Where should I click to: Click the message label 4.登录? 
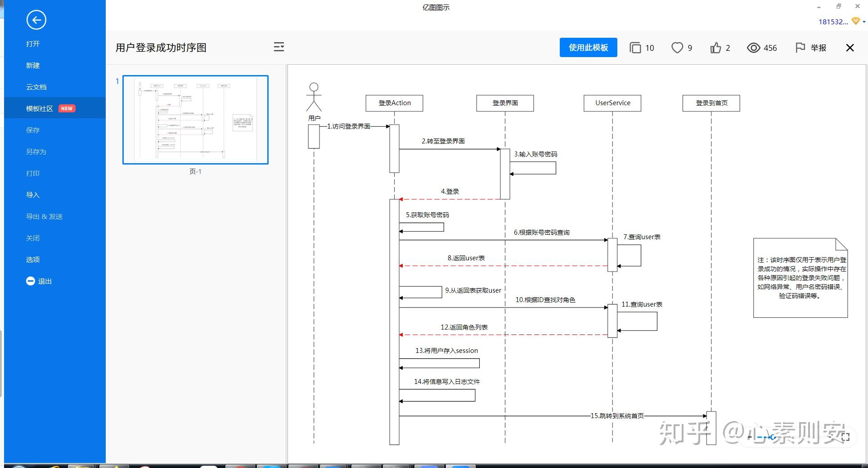click(450, 192)
